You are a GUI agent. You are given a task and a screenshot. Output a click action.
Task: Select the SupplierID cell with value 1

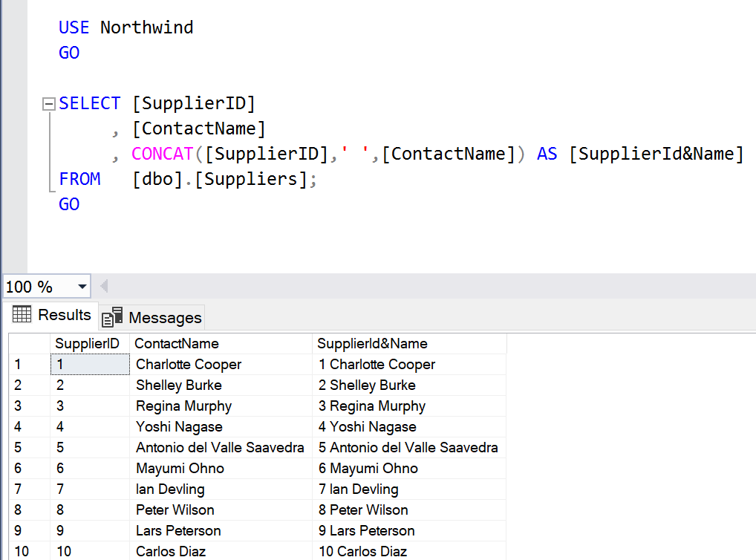click(89, 365)
